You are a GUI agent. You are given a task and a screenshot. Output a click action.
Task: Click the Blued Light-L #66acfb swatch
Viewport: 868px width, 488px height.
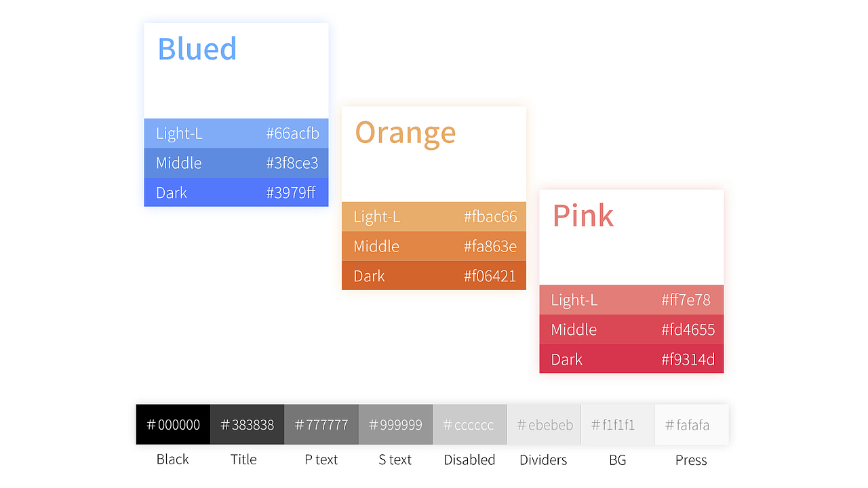point(236,134)
